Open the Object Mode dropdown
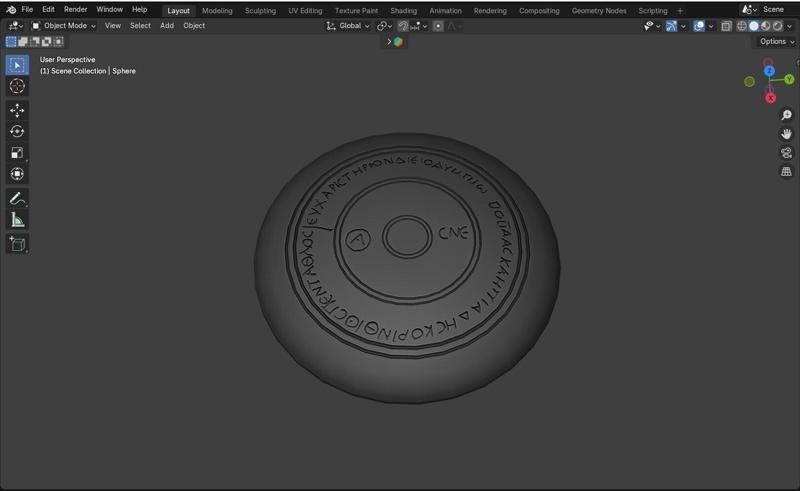Viewport: 800px width, 491px height. point(64,26)
